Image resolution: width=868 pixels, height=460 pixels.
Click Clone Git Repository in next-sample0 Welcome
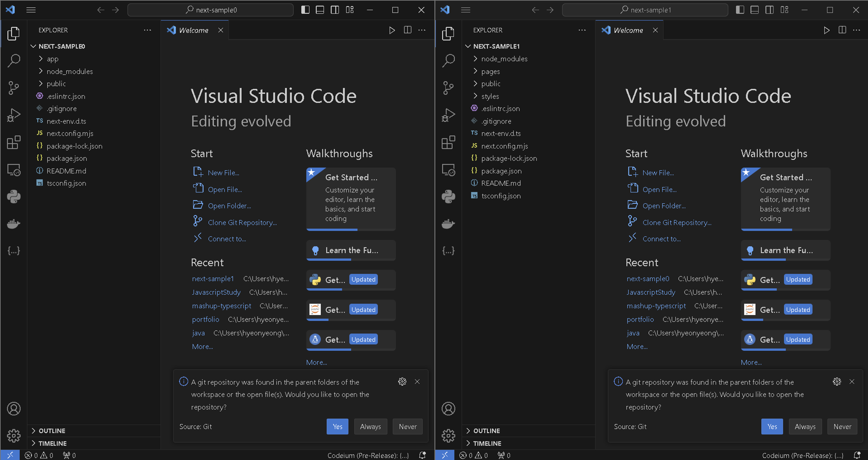click(x=242, y=222)
